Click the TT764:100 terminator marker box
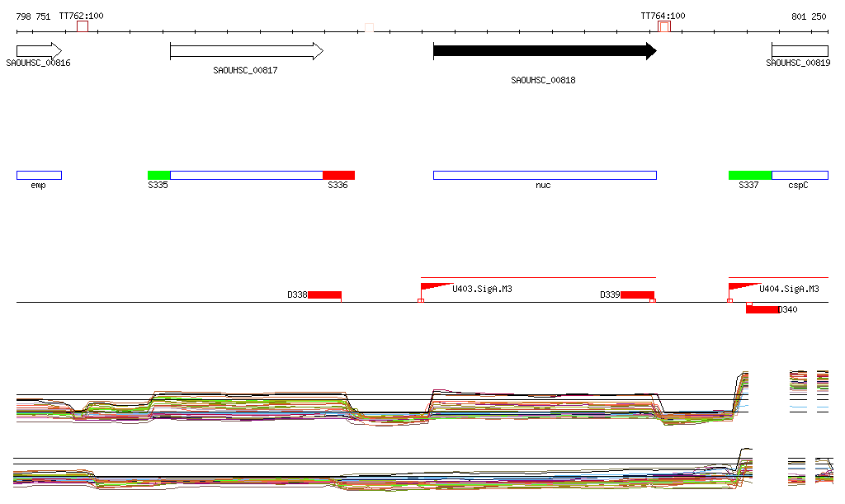The height and width of the screenshot is (504, 845). point(664,26)
